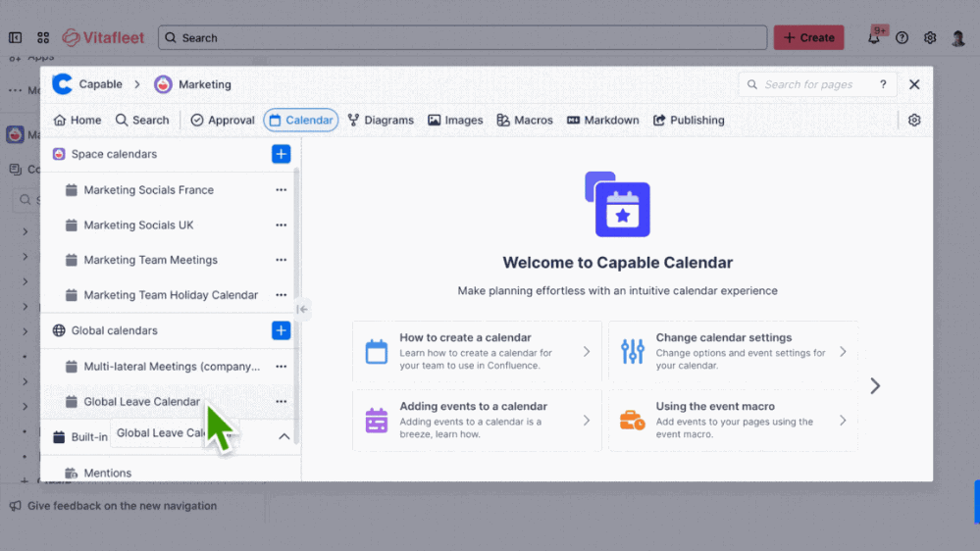Viewport: 980px width, 551px height.
Task: Switch to the Images tab
Action: 455,120
